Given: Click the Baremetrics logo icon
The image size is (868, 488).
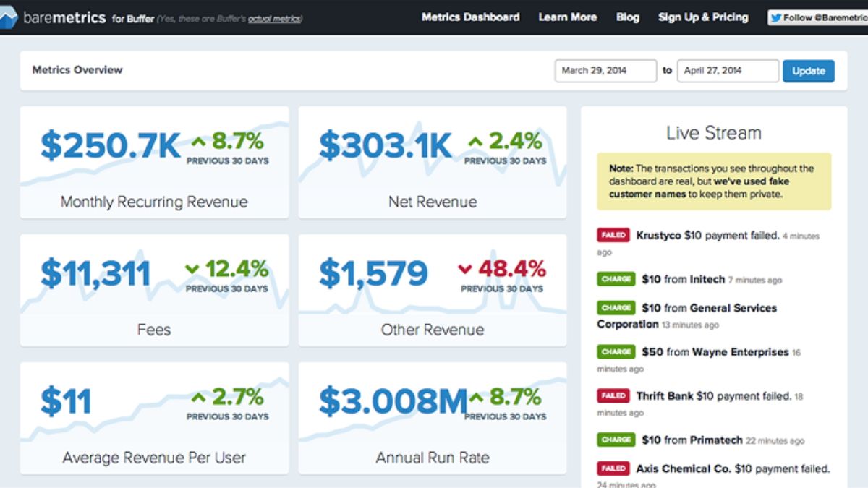Looking at the screenshot, I should tap(8, 17).
